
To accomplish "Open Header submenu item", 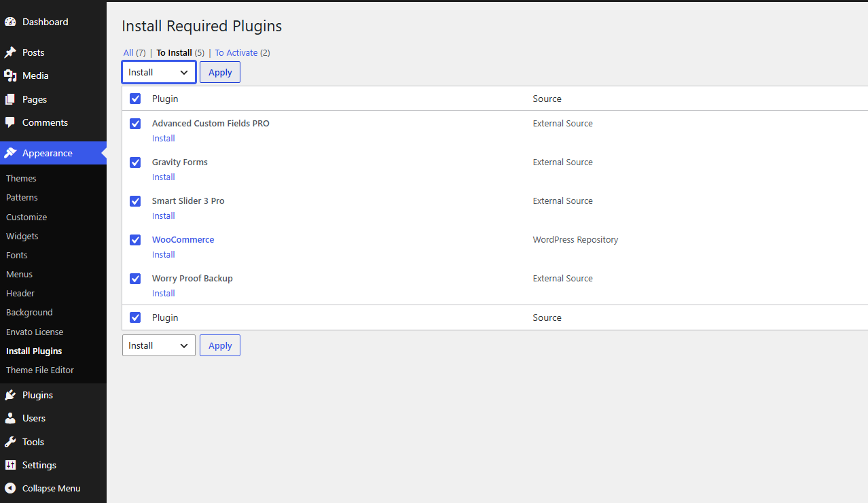I will [20, 293].
